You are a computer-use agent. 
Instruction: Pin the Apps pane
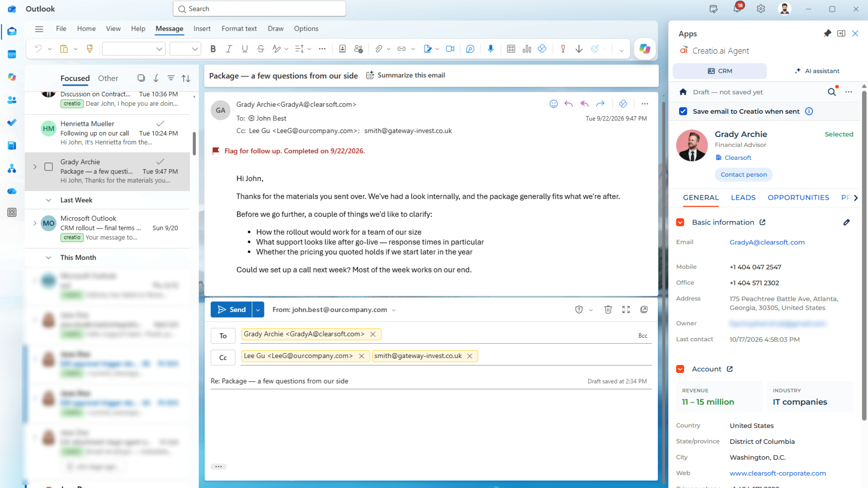click(827, 33)
